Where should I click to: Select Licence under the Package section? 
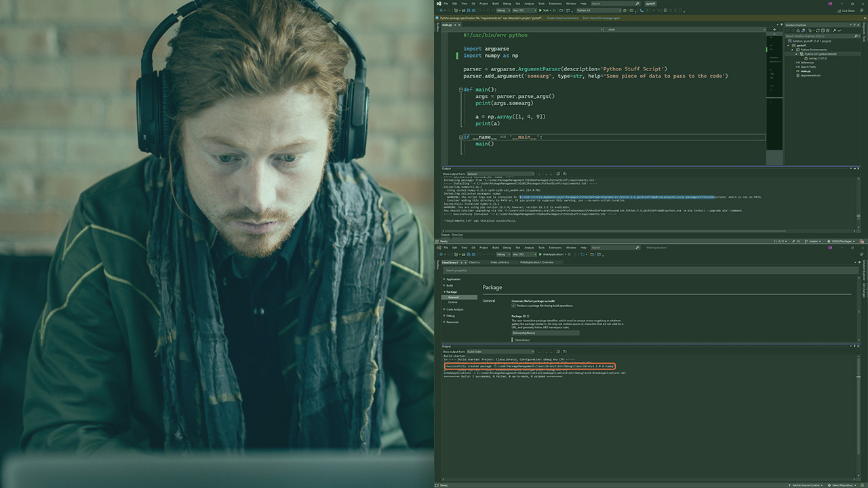(453, 302)
